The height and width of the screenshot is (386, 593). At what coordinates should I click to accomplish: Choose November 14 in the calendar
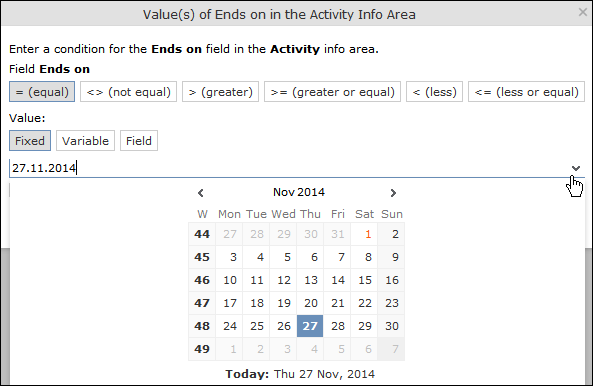click(x=337, y=280)
